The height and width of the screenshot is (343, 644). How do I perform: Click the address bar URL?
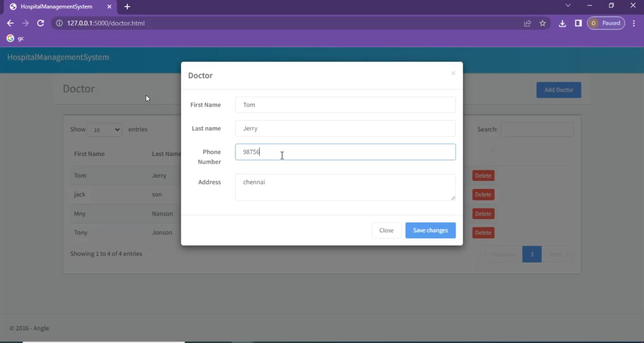(106, 23)
